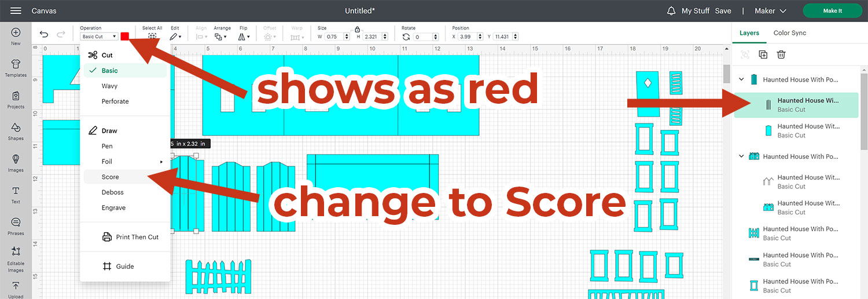This screenshot has height=299, width=868.
Task: Open the Maker machine dropdown
Action: click(x=770, y=11)
